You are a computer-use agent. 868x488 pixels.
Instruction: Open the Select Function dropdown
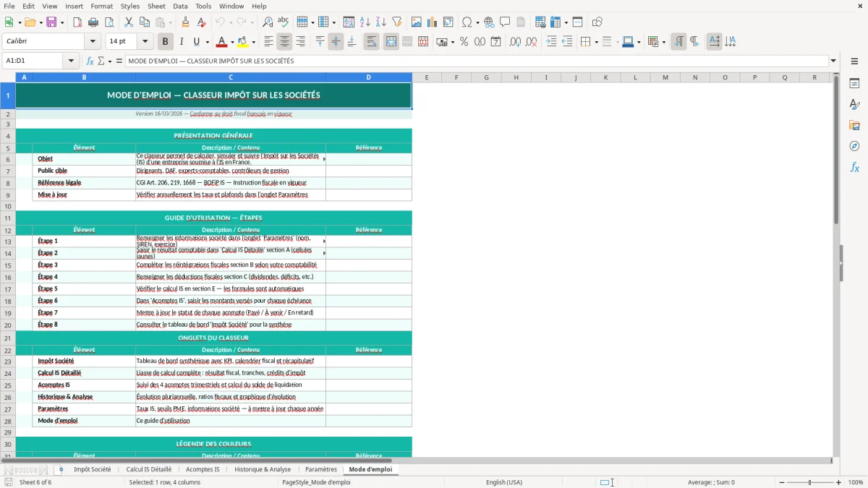[110, 61]
